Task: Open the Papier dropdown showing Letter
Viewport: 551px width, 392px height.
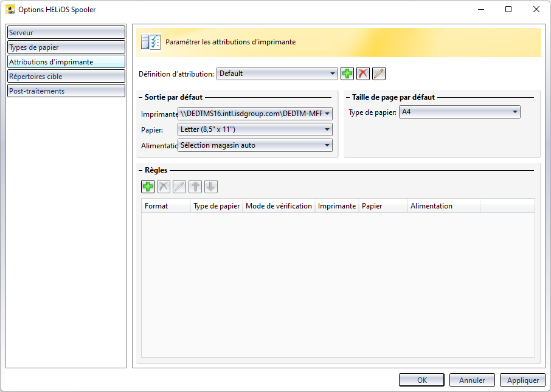Action: [x=255, y=129]
